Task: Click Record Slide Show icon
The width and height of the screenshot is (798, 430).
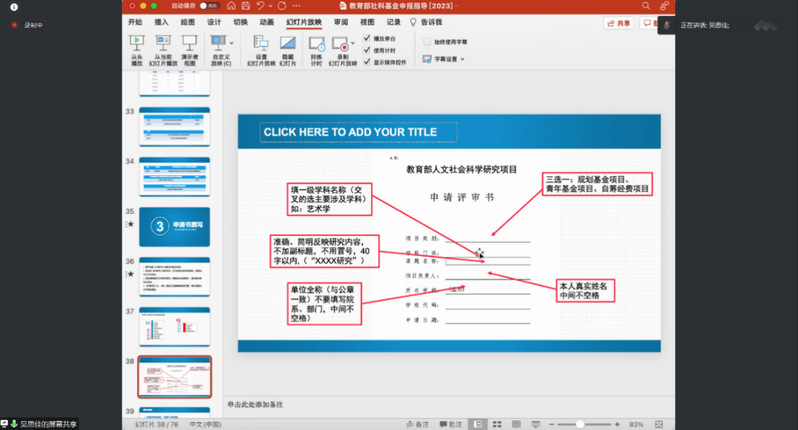Action: pos(342,45)
